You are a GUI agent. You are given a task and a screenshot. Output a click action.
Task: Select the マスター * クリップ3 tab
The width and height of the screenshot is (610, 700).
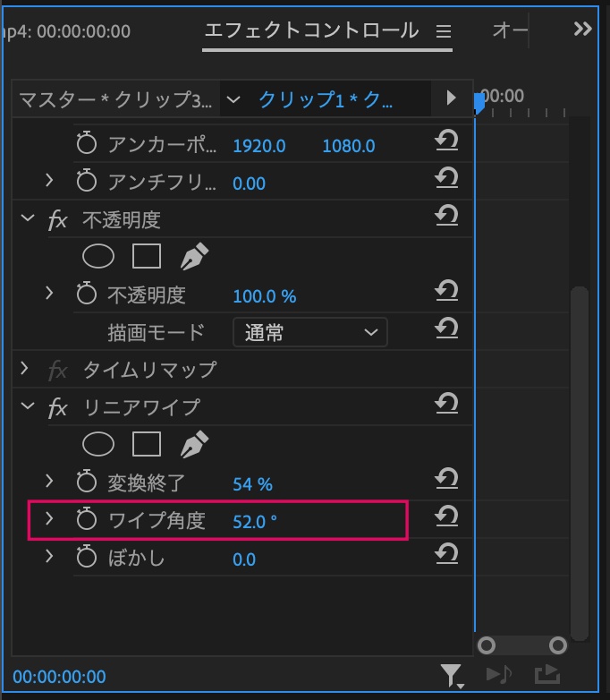pos(115,99)
